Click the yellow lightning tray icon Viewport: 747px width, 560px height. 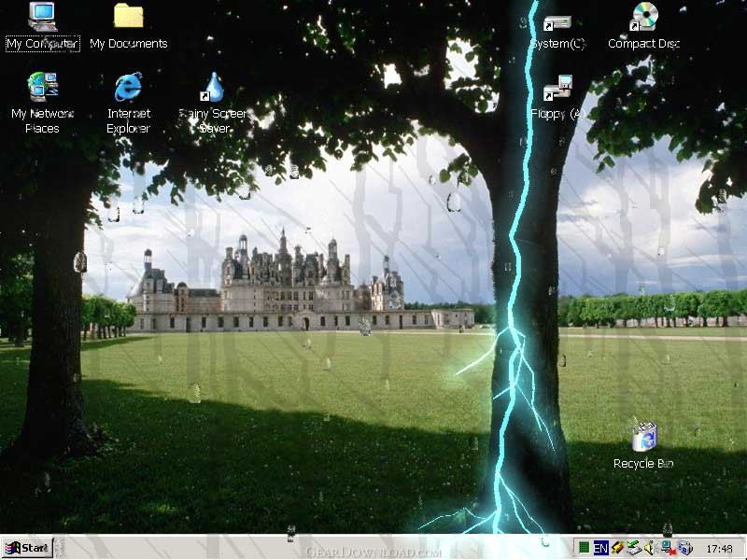coord(617,548)
